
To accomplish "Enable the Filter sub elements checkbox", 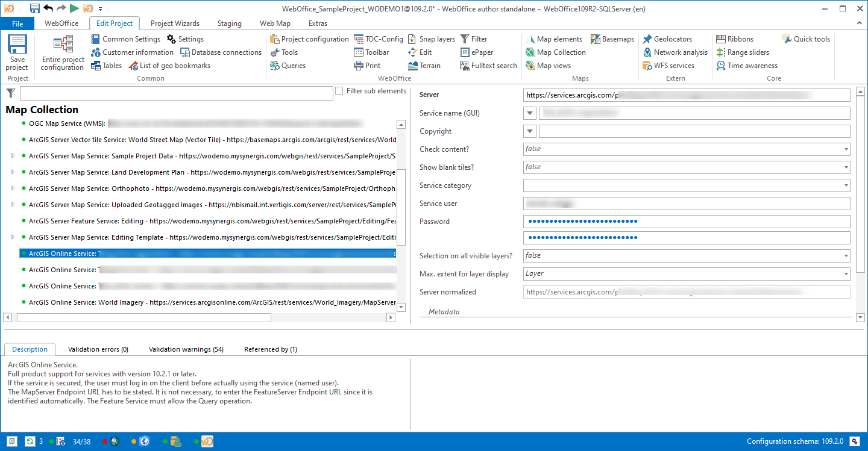I will [339, 91].
